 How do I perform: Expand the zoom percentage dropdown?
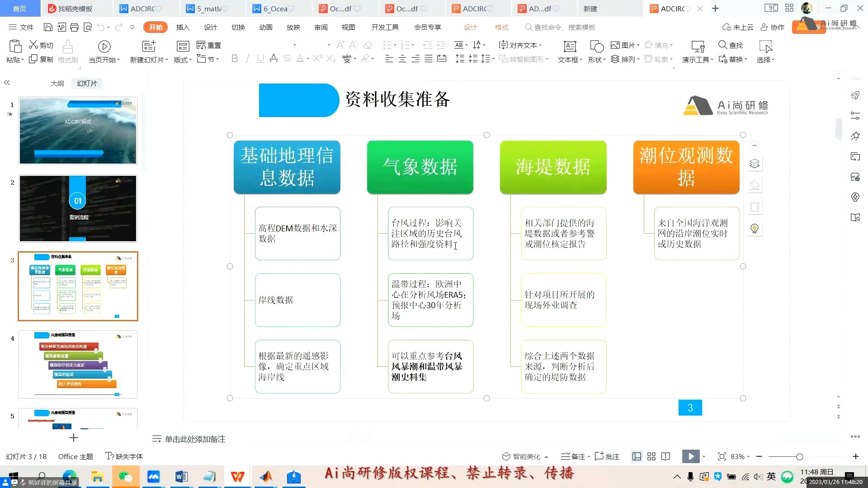click(x=748, y=457)
